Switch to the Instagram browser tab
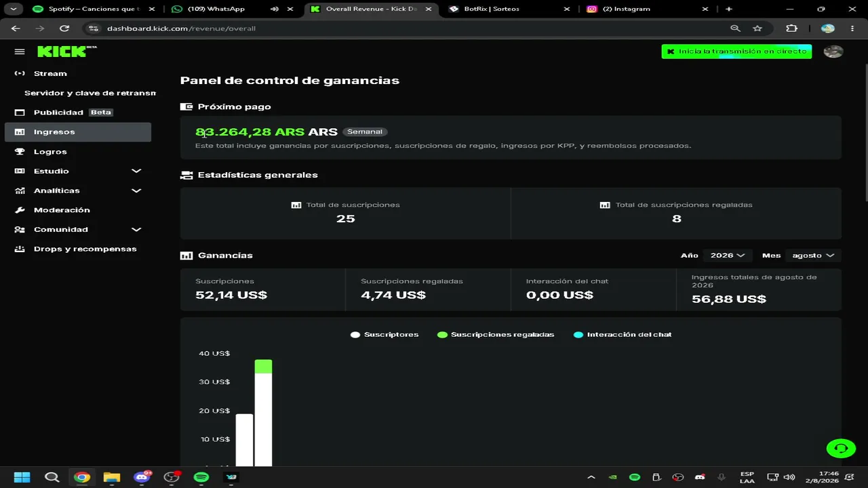The image size is (868, 488). pyautogui.click(x=639, y=9)
